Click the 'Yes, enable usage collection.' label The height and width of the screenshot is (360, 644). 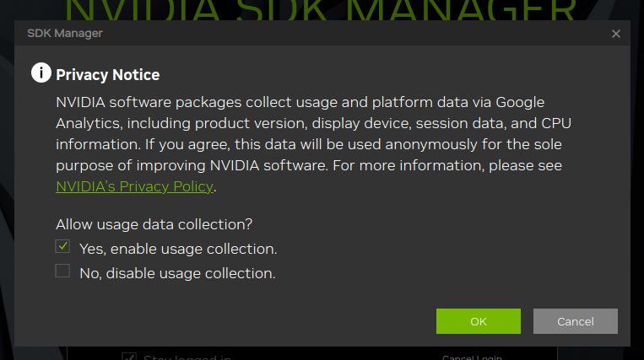(x=178, y=249)
